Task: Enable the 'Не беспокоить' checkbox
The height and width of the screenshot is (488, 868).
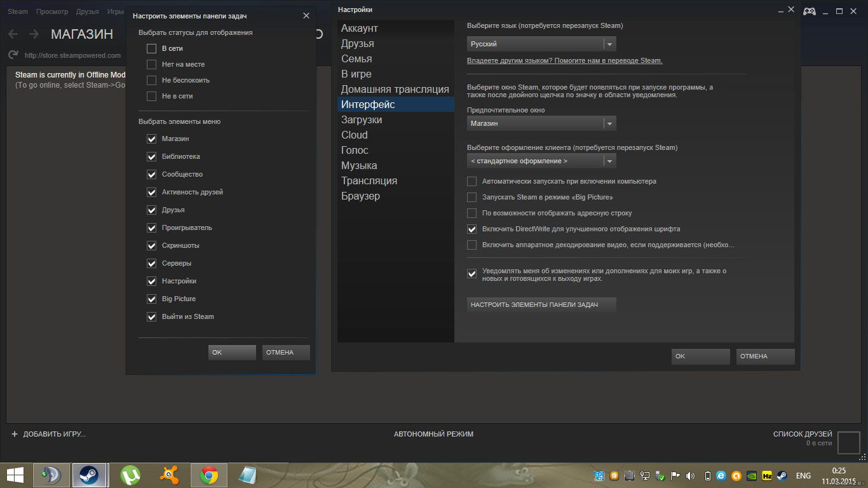Action: [x=151, y=80]
